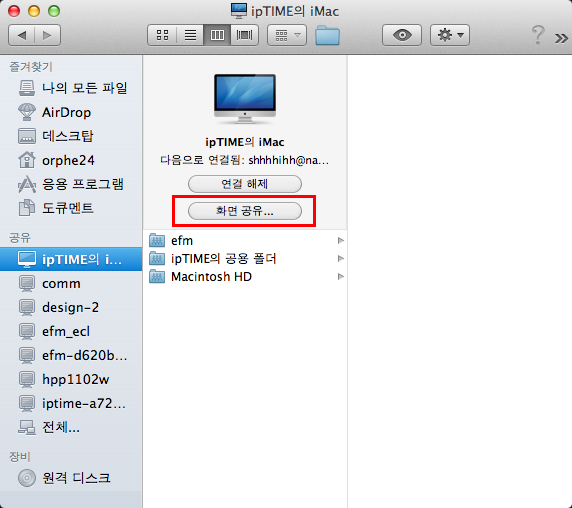The image size is (572, 508).
Task: Select the iptime-a72 shared computer
Action: coord(71,403)
